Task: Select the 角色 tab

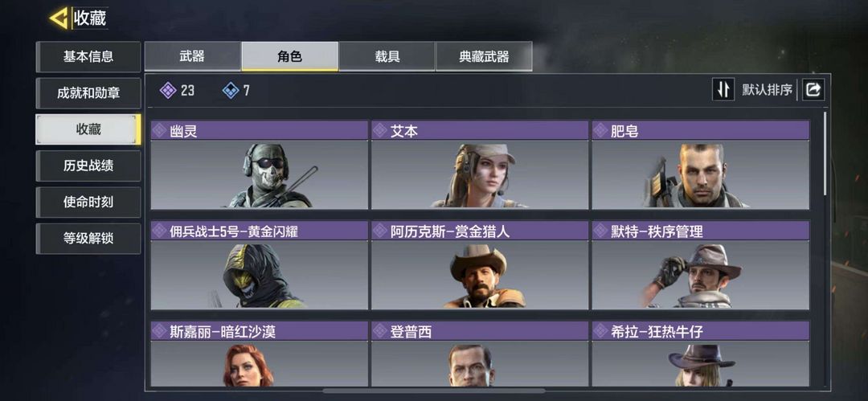Action: [289, 56]
